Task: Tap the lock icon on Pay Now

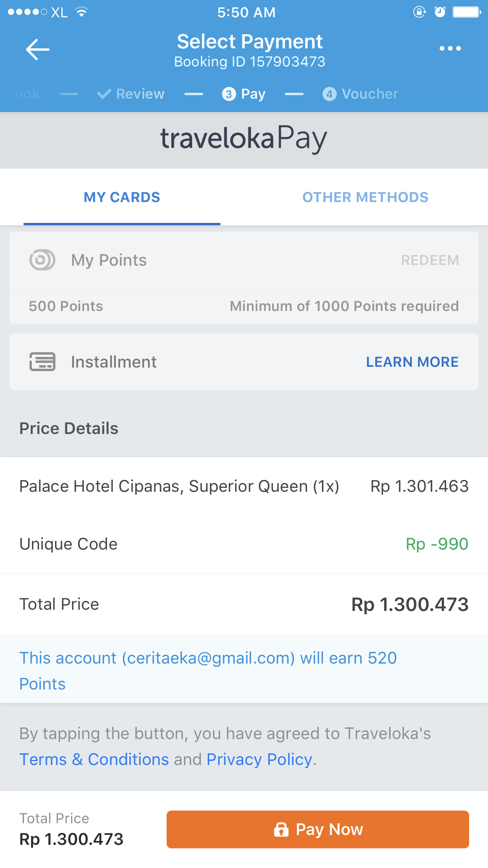Action: [x=281, y=829]
